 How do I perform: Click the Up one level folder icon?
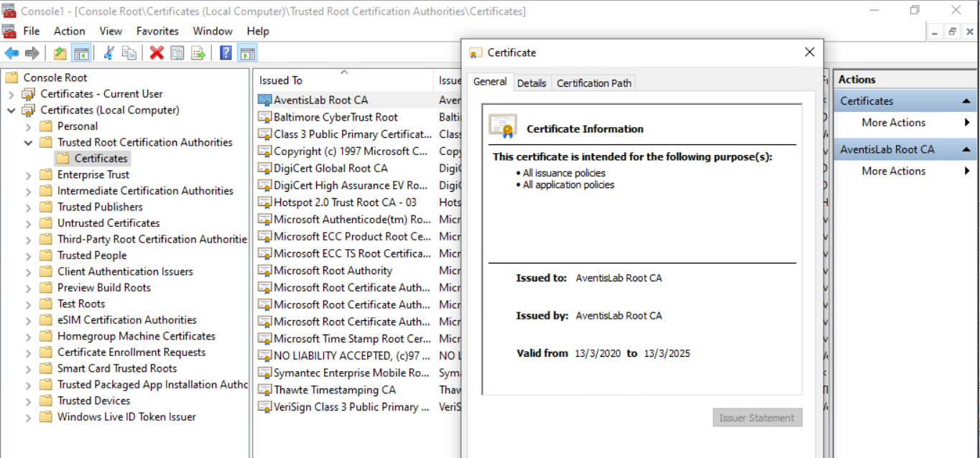pos(60,52)
